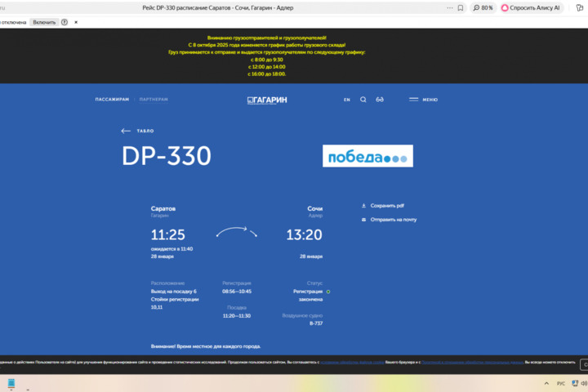
Task: Click the envelope icon beside Отправить на почту
Action: 363,220
